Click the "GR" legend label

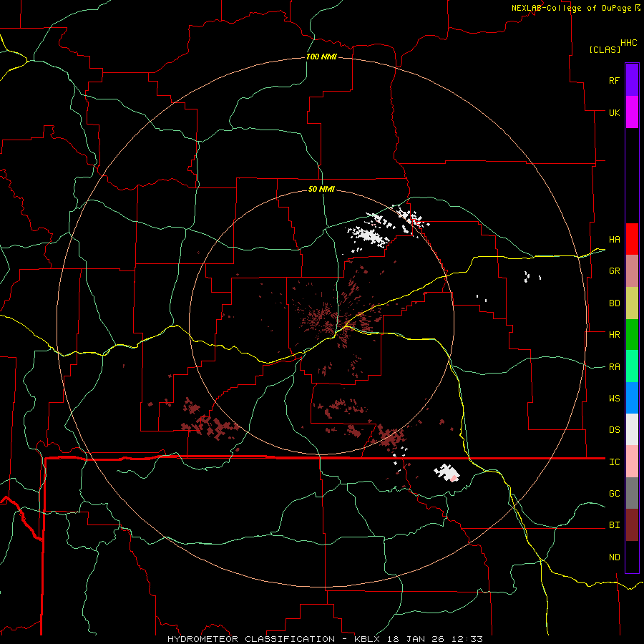pyautogui.click(x=614, y=270)
